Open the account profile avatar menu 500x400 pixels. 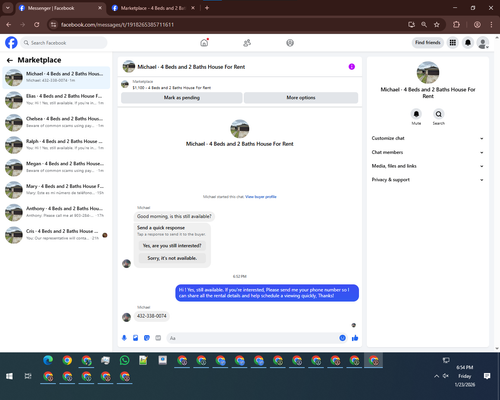[x=483, y=43]
